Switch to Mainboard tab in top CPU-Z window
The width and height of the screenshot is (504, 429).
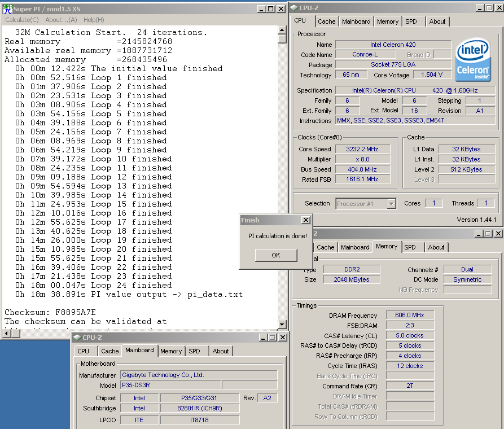click(356, 21)
